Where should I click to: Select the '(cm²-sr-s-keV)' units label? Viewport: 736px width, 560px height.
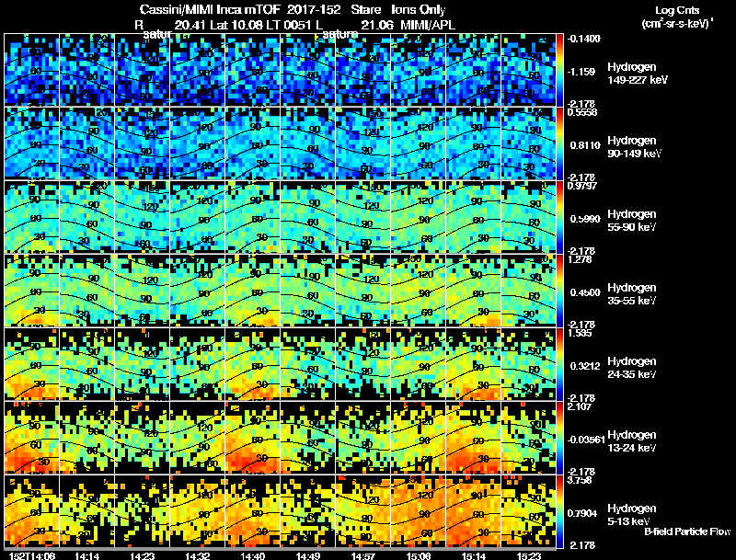pos(677,23)
